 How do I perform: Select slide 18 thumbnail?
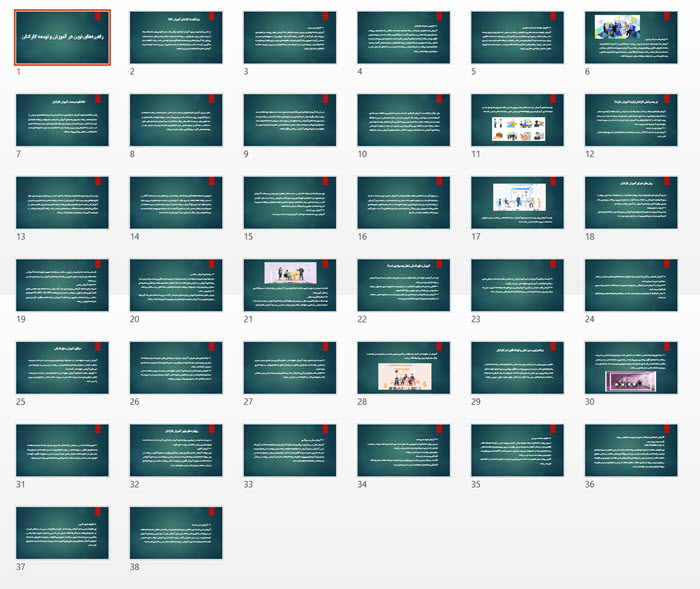coord(631,203)
